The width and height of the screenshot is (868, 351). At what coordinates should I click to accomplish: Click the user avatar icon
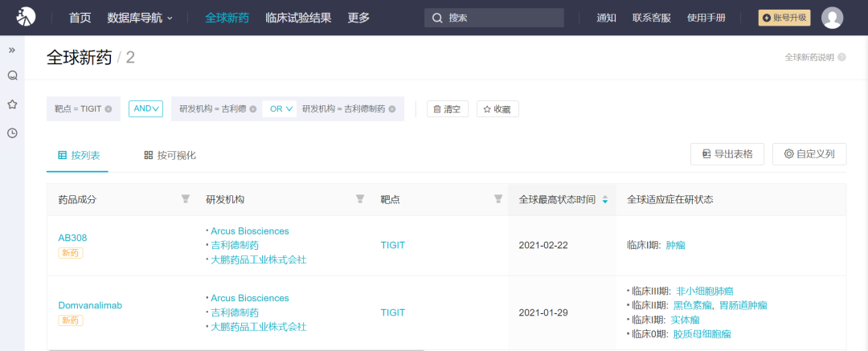[x=833, y=18]
